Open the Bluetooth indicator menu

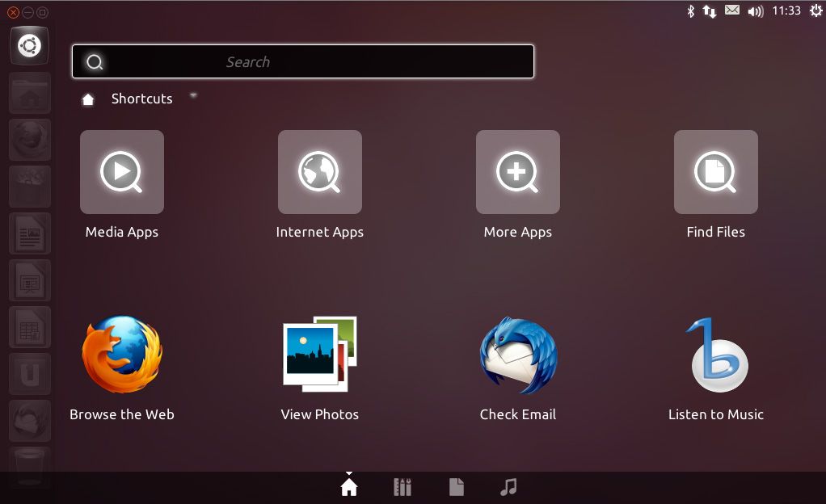click(690, 11)
